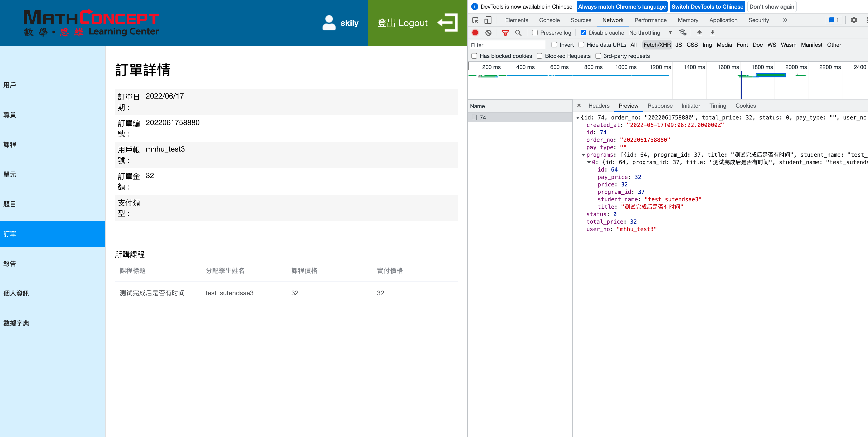
Task: Switch to the Elements tab
Action: [517, 20]
